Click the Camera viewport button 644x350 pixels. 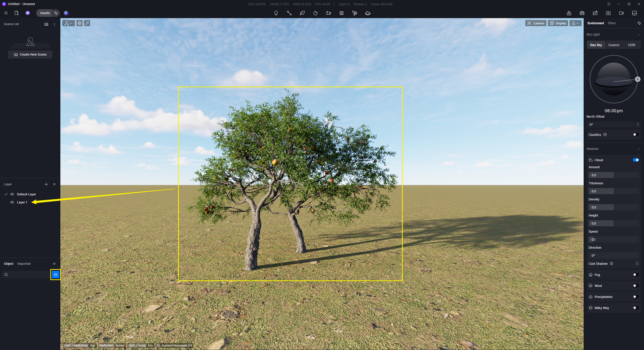click(x=536, y=23)
